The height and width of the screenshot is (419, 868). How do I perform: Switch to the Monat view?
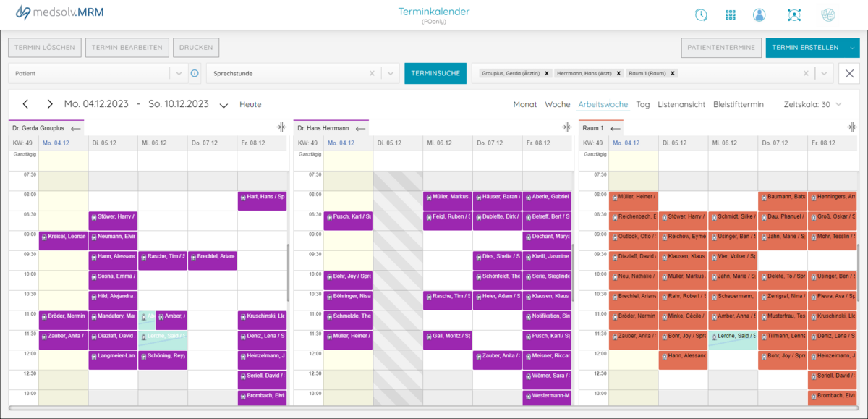525,104
